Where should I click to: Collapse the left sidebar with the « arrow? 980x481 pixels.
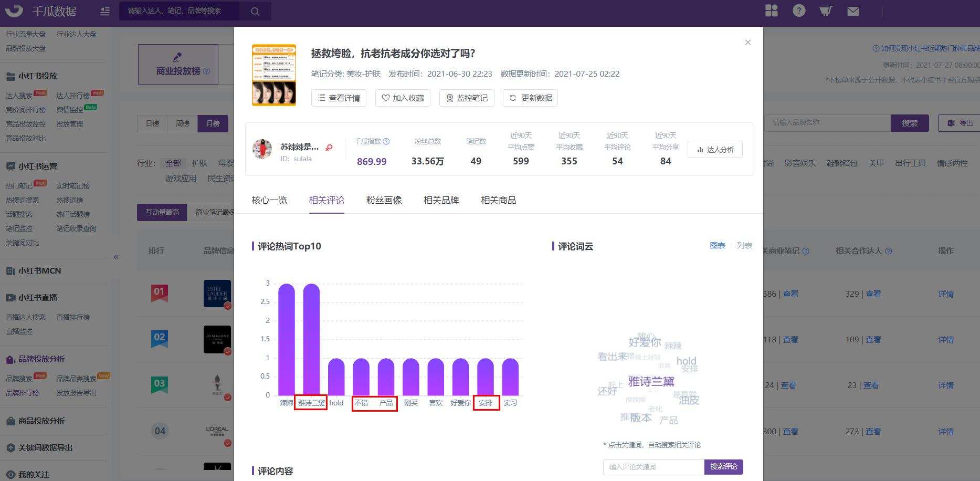coord(117,257)
